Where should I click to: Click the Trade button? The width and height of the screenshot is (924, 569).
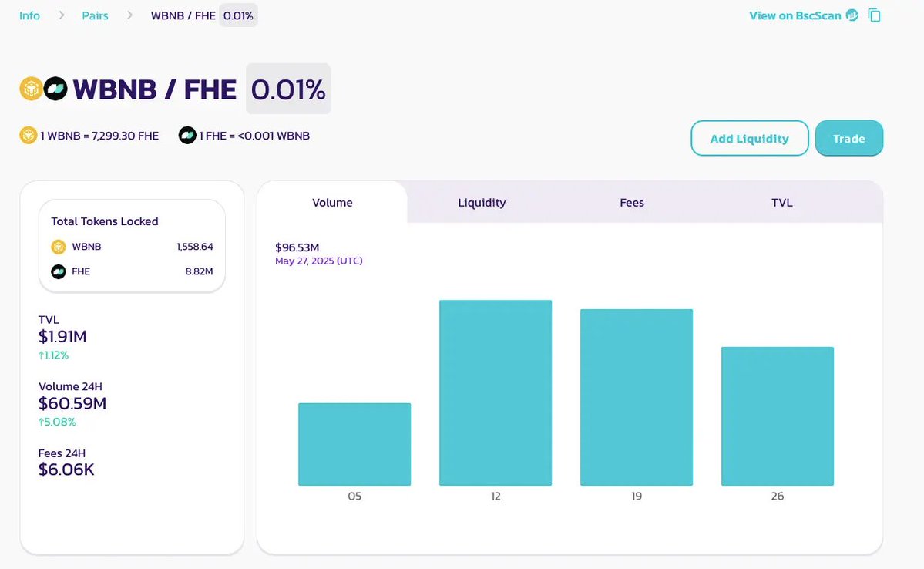[x=849, y=139]
